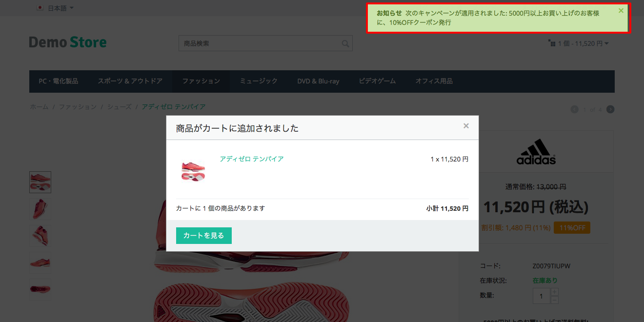
Task: Go to ファッション breadcrumb link
Action: [78, 106]
